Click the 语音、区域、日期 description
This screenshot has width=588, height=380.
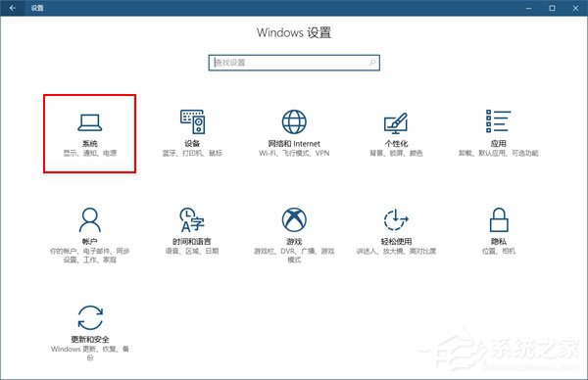tap(192, 251)
